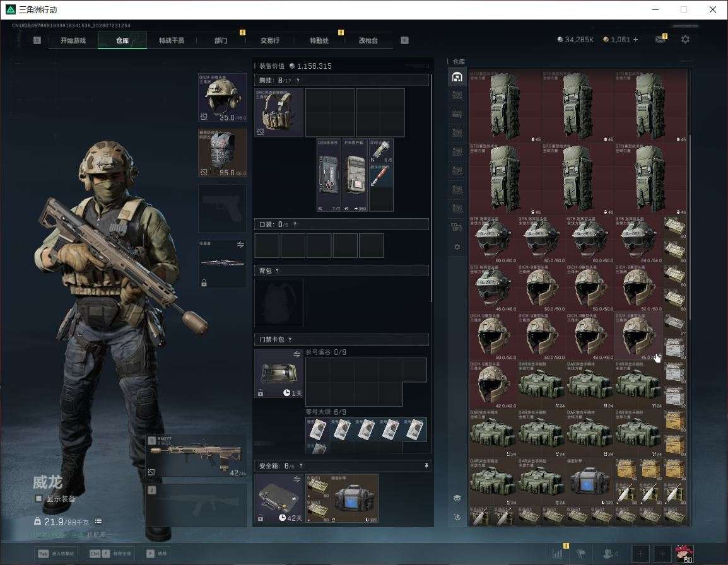The image size is (728, 565).
Task: Select the equipped primary rifle showing 42/45
Action: pos(196,457)
